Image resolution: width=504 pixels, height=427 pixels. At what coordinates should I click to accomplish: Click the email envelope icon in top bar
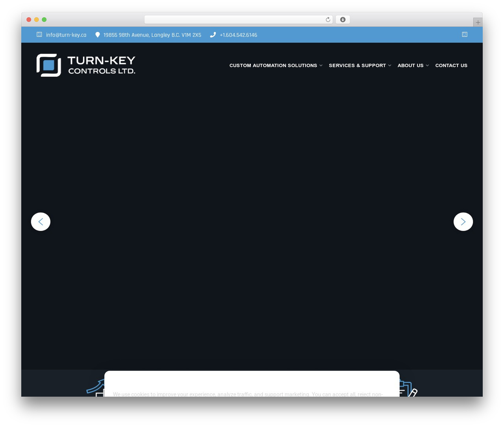point(39,35)
